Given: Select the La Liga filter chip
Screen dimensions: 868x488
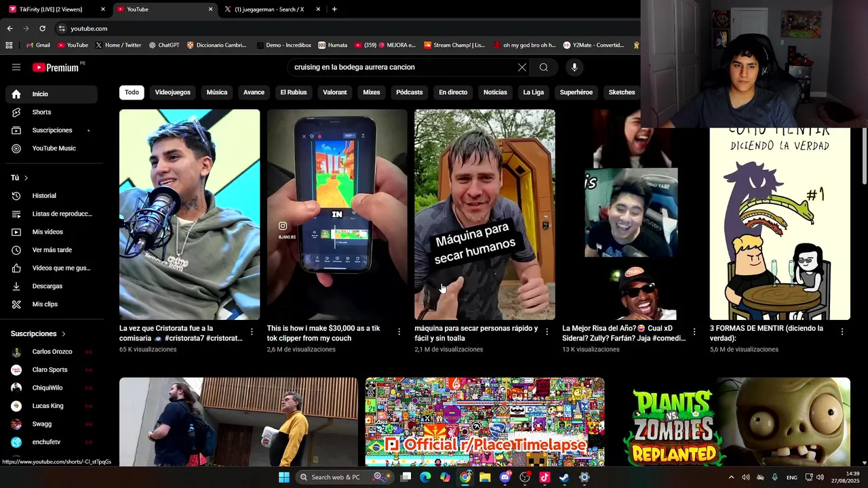Looking at the screenshot, I should pyautogui.click(x=534, y=92).
